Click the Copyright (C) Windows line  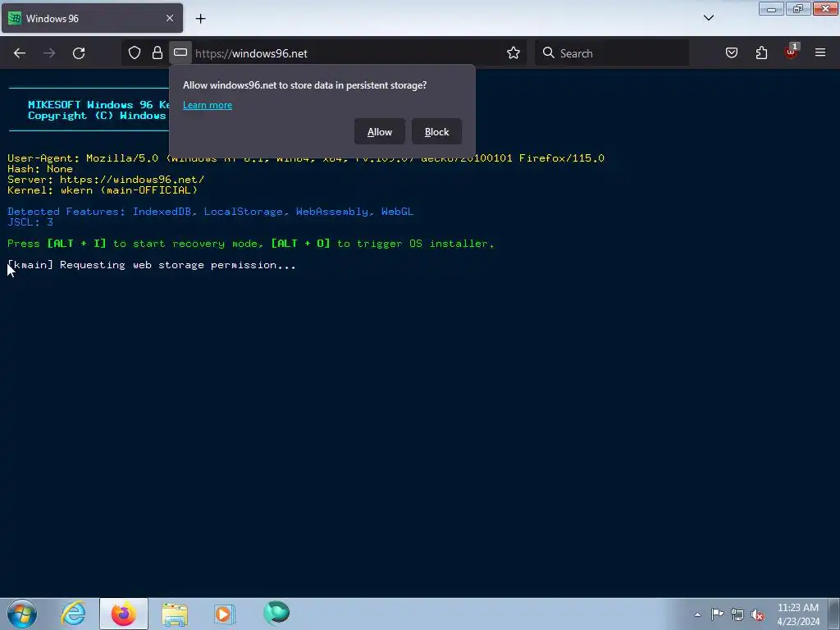[x=98, y=116]
